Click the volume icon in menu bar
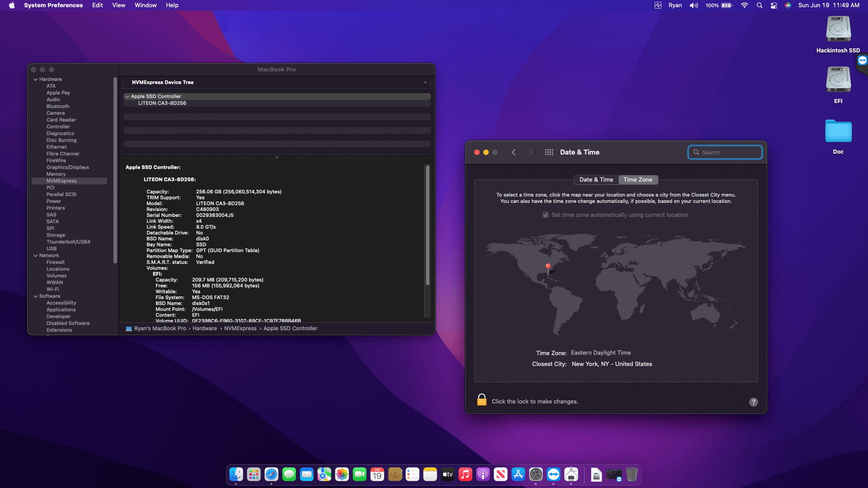 pyautogui.click(x=693, y=5)
